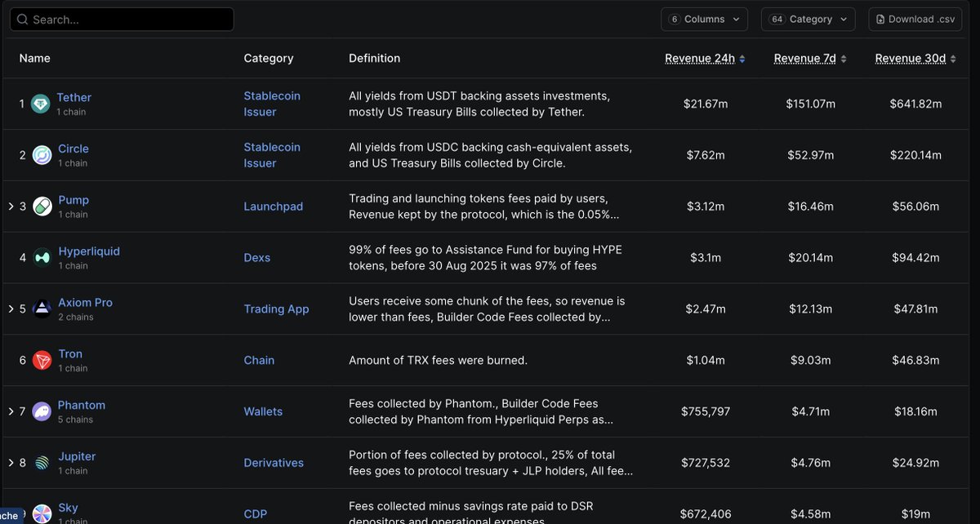Screen dimensions: 980x524
Task: Open the Launchpad category link
Action: coord(273,206)
